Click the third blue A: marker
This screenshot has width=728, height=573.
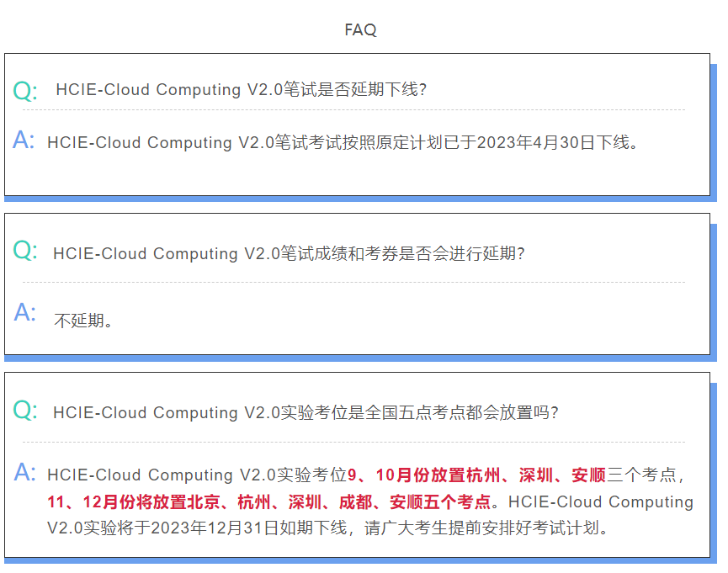(24, 472)
